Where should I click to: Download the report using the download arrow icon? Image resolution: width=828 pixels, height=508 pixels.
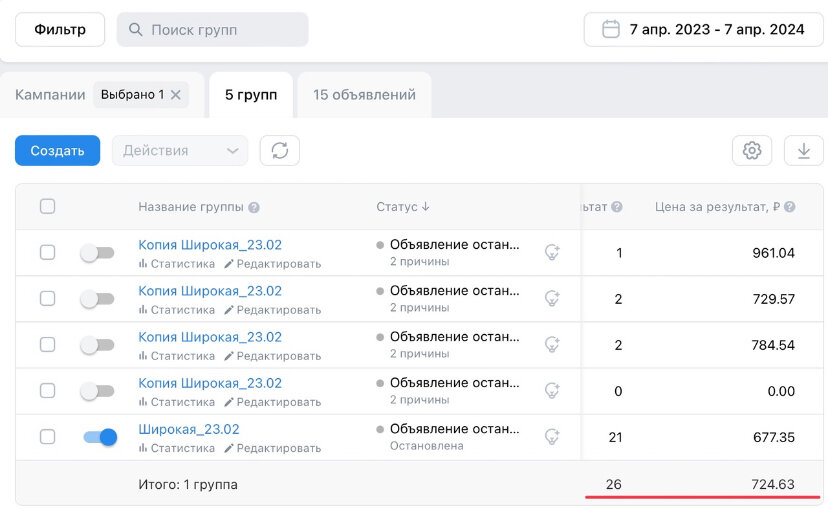804,150
